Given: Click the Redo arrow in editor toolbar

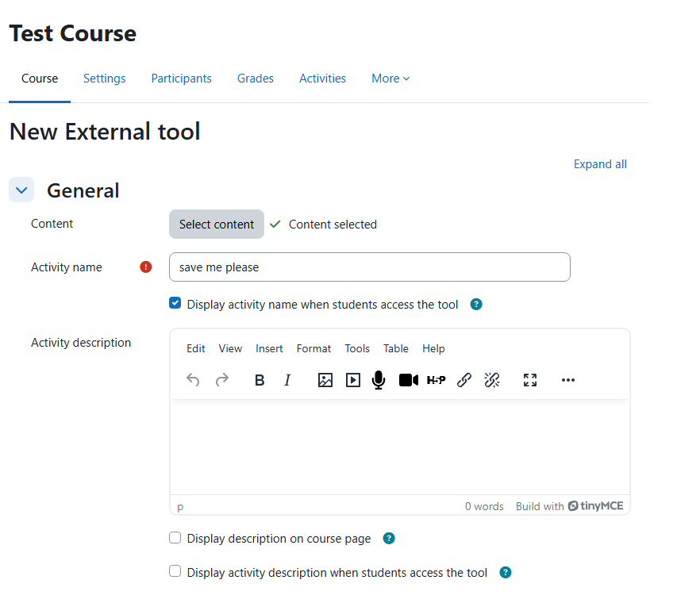Looking at the screenshot, I should pyautogui.click(x=222, y=380).
